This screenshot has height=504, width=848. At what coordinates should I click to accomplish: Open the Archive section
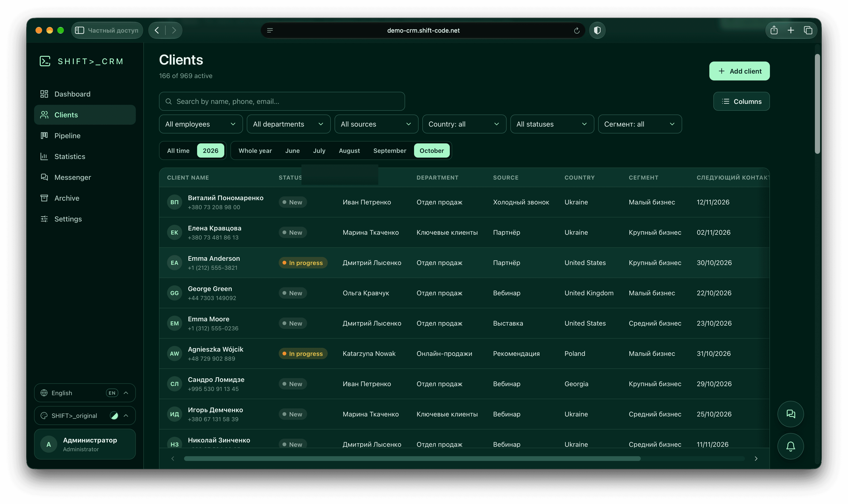tap(85, 198)
